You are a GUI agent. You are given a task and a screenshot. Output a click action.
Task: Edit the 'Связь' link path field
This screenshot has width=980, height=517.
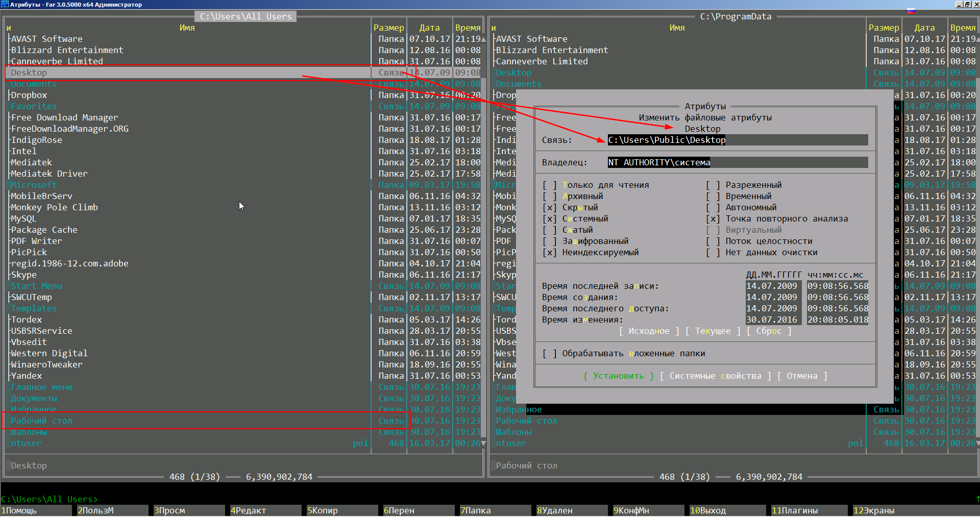tap(738, 140)
